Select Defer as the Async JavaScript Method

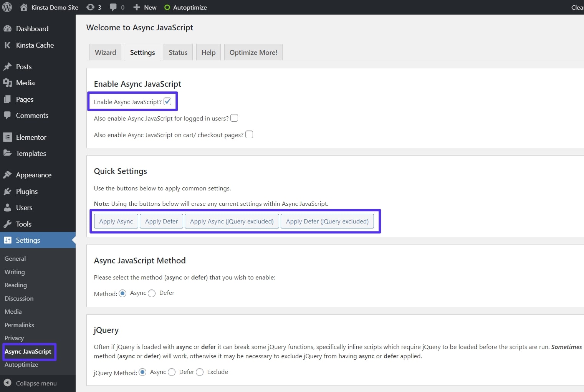(x=151, y=293)
